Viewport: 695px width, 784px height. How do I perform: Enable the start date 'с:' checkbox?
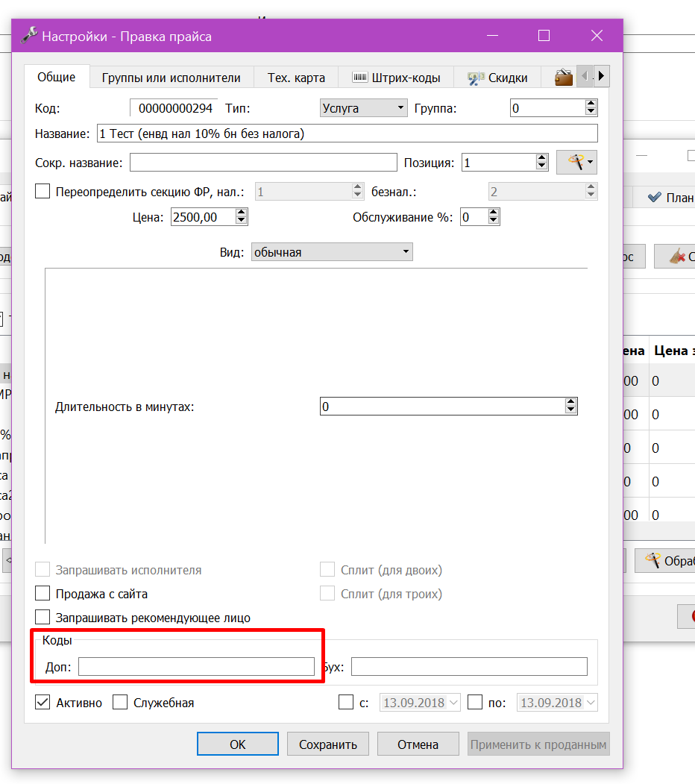(346, 702)
